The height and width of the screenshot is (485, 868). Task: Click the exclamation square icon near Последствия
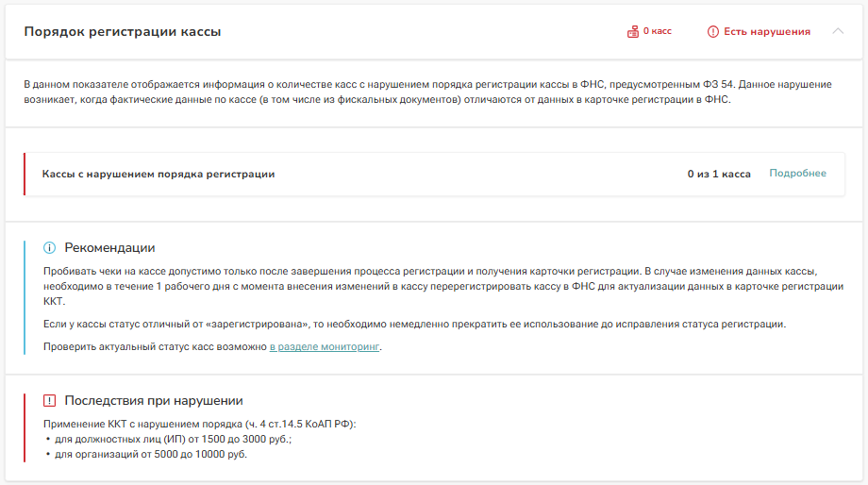click(50, 401)
